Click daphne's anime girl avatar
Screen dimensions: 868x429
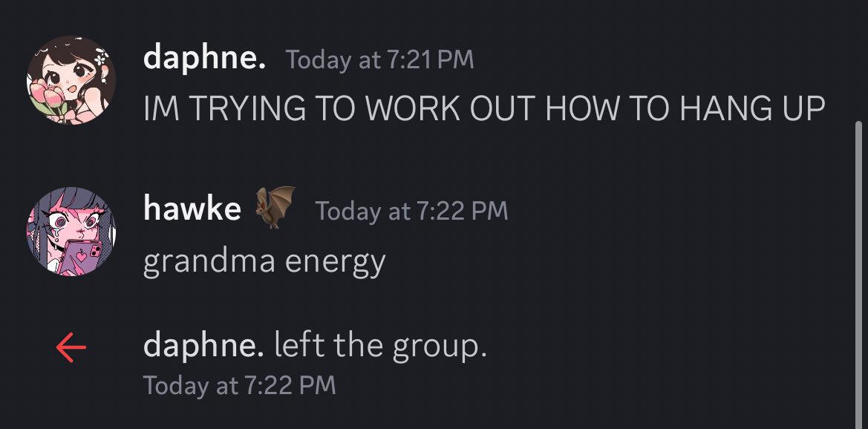point(71,80)
